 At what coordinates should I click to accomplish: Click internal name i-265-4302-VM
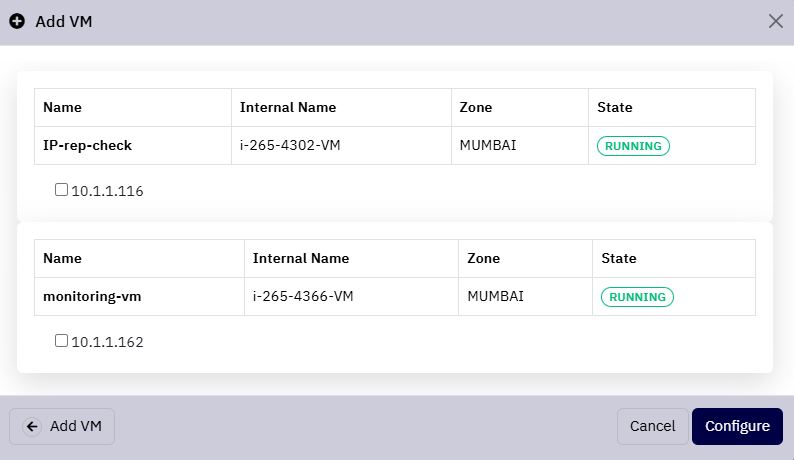point(290,145)
